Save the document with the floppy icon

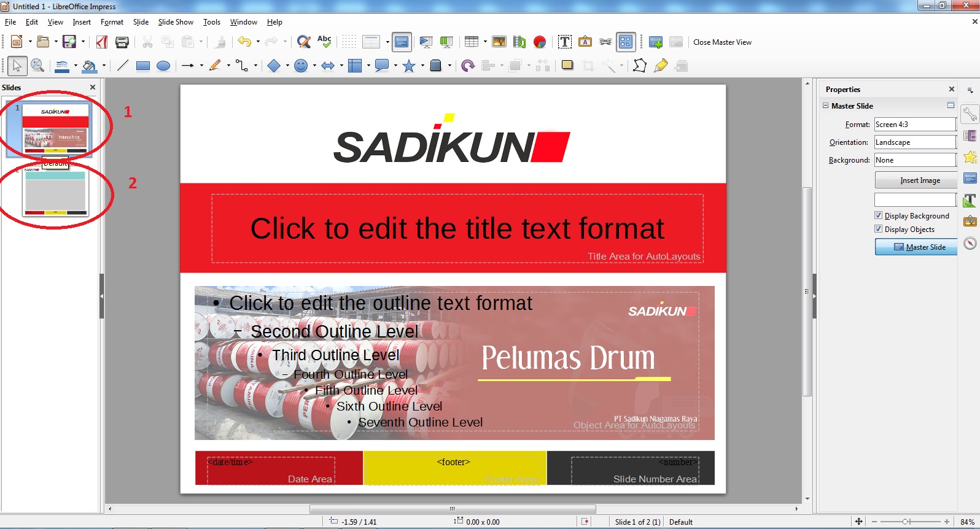[69, 42]
